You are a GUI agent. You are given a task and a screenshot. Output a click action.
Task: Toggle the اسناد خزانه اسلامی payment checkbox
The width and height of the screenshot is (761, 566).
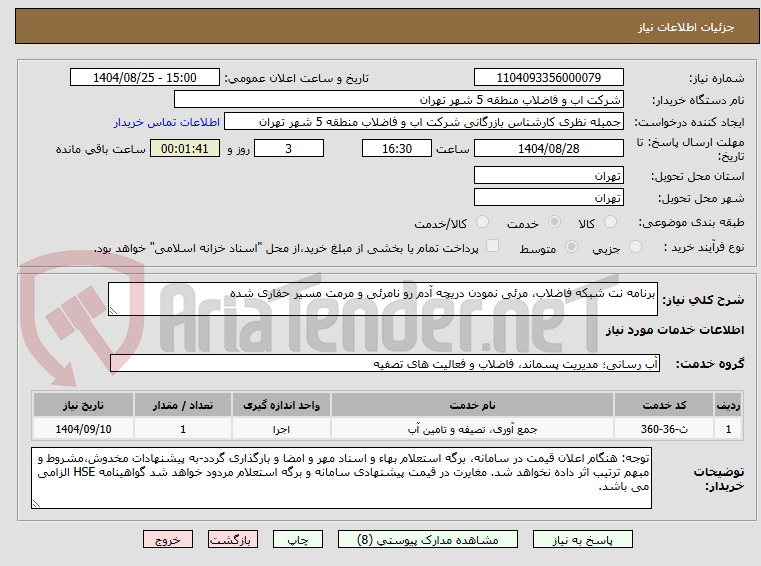tap(492, 246)
